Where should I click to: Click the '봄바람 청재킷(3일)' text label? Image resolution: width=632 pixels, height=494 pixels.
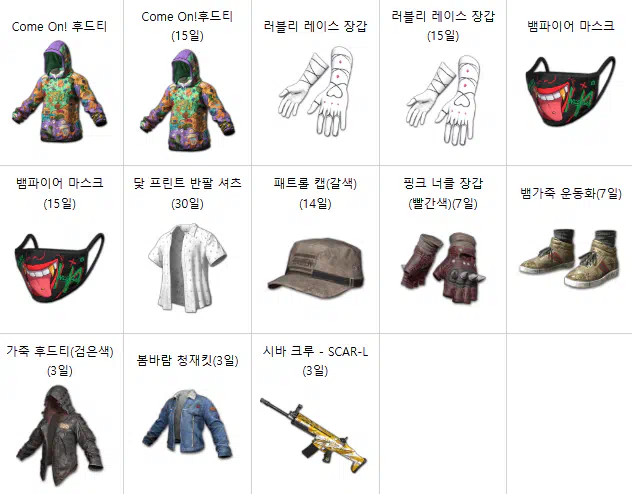tap(187, 360)
